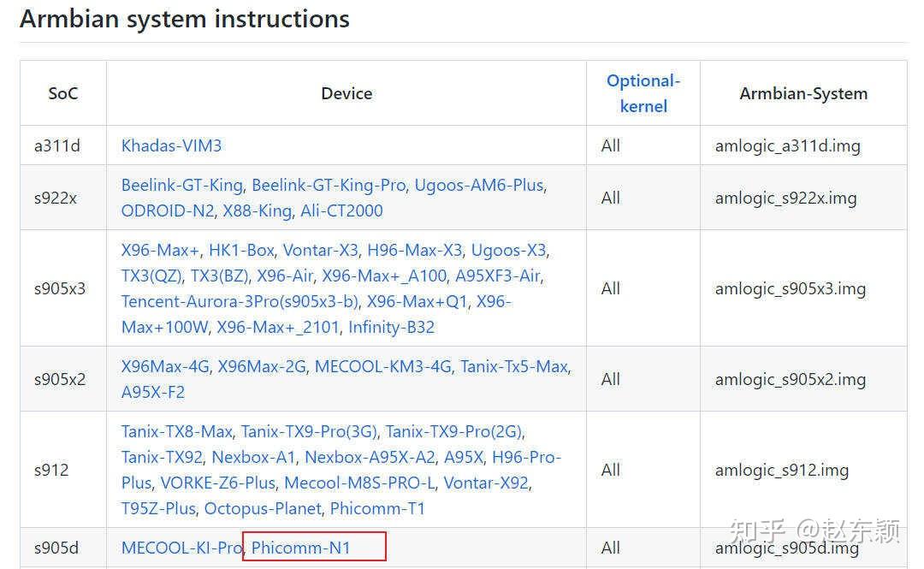Screen dimensions: 924x569
Task: Click the amlogic_s905x3.img table cell
Action: pyautogui.click(x=791, y=288)
